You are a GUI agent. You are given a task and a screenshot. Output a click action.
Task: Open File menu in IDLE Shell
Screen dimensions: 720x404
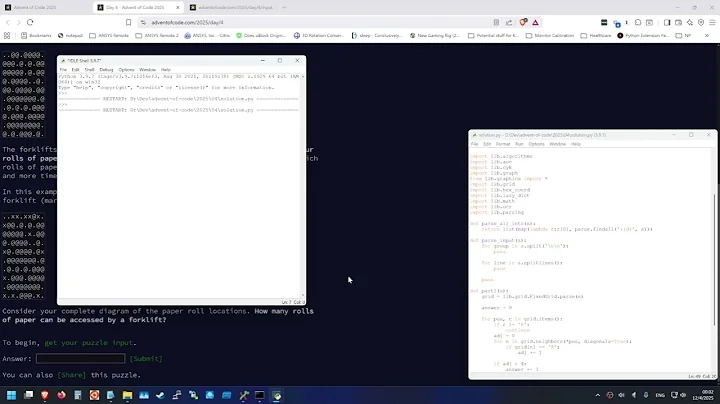63,70
